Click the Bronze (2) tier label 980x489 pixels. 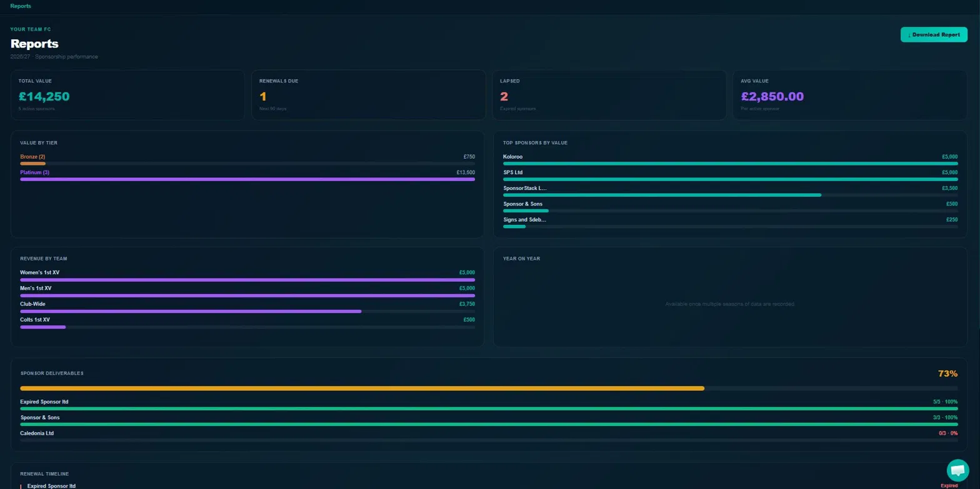tap(32, 156)
